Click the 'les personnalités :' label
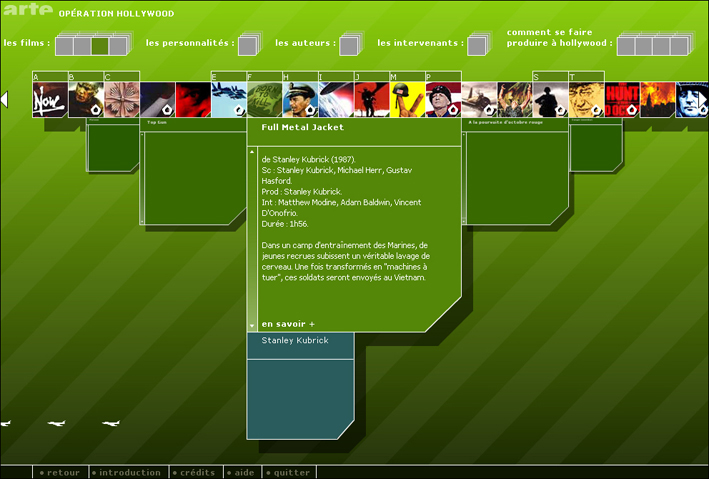Image resolution: width=709 pixels, height=479 pixels. [190, 43]
